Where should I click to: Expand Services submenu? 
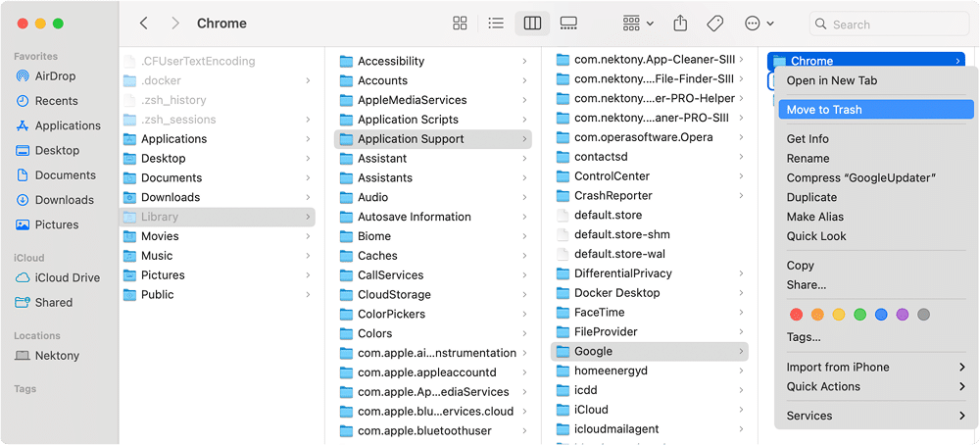875,416
